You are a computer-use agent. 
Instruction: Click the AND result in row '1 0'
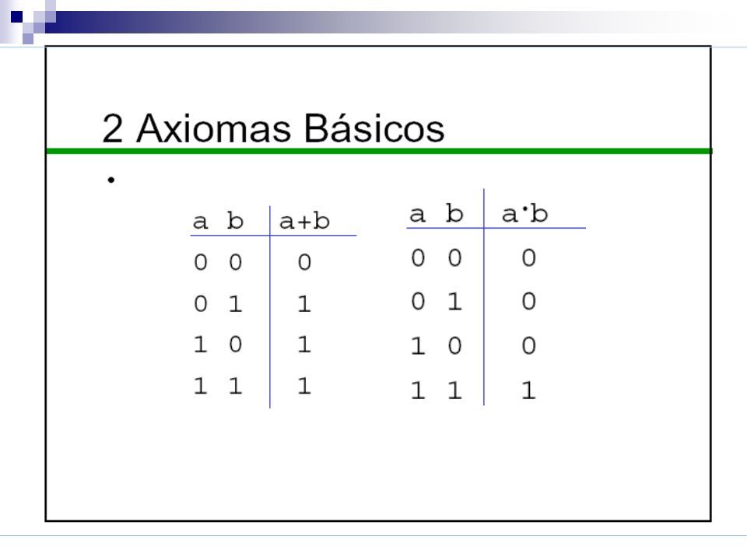coord(528,345)
